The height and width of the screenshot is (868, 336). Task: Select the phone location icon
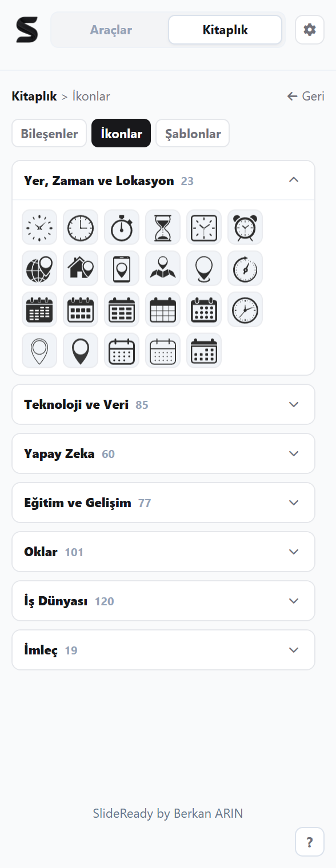coord(122,268)
